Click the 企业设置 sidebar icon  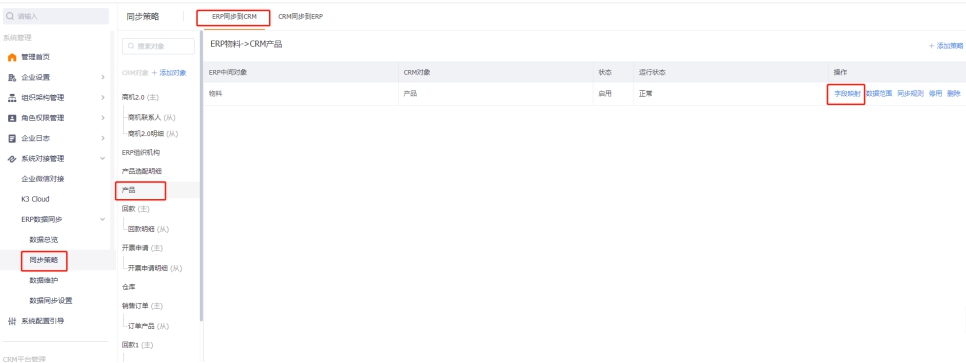pos(12,78)
